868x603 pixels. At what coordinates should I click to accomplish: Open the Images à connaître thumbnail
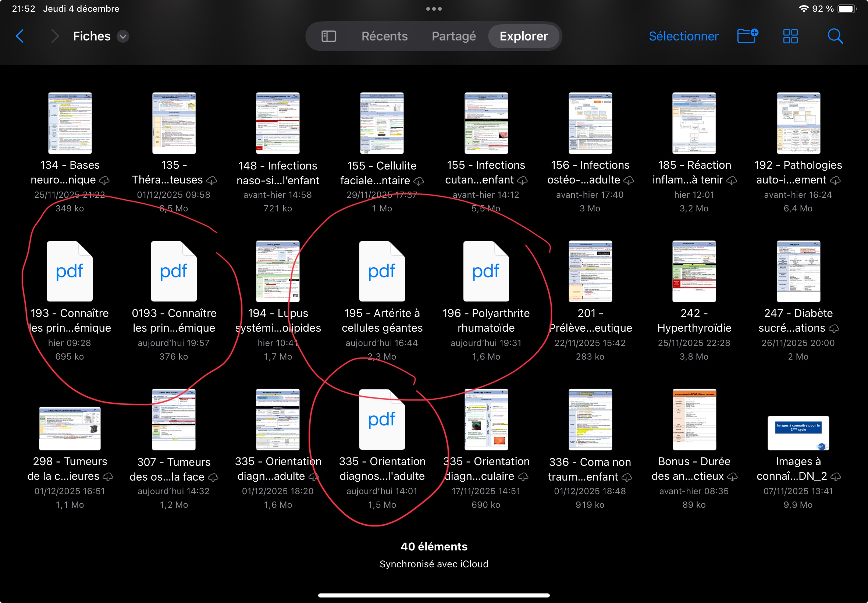coord(798,433)
